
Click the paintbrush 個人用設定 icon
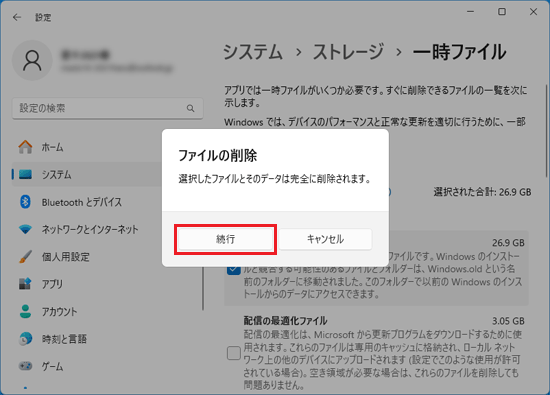coord(25,257)
